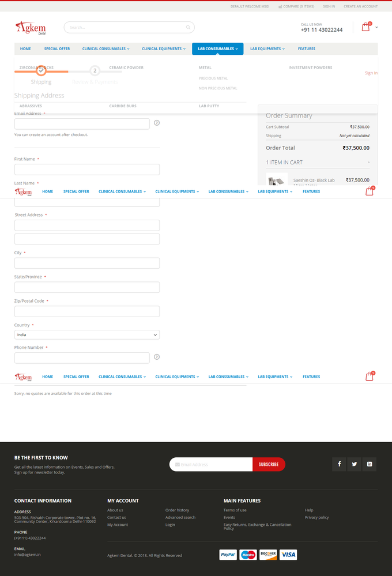Viewport: 392px width, 576px height.
Task: Click the cart icon beside the phone number
Action: point(365,27)
